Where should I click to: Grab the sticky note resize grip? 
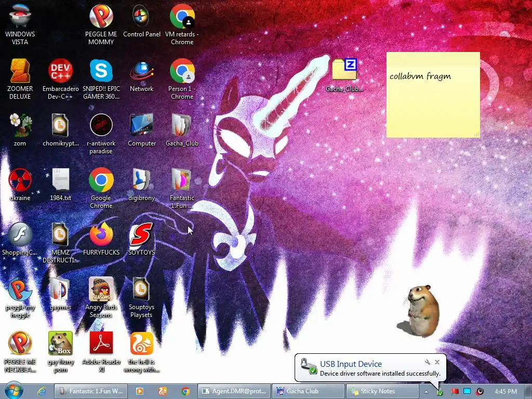477,135
